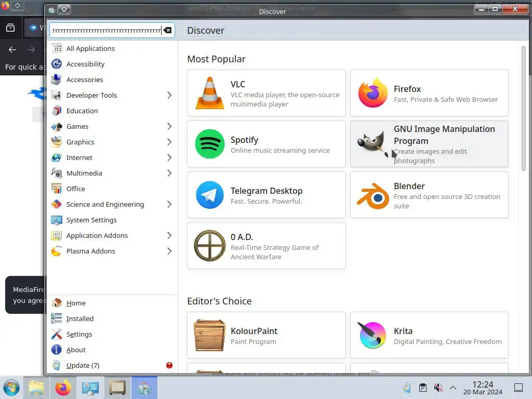Open the clock showing 12:24
Viewport: 532px width, 399px height.
(x=483, y=388)
